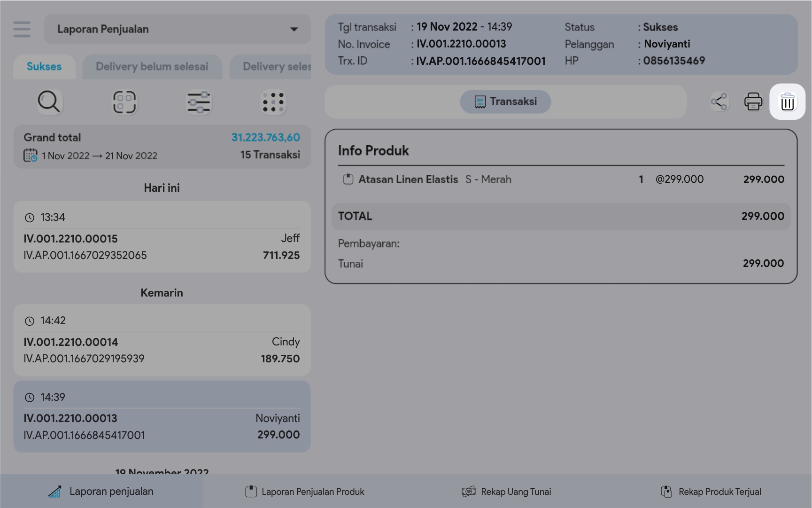Click the dotted grid options icon
The height and width of the screenshot is (508, 812).
point(273,102)
